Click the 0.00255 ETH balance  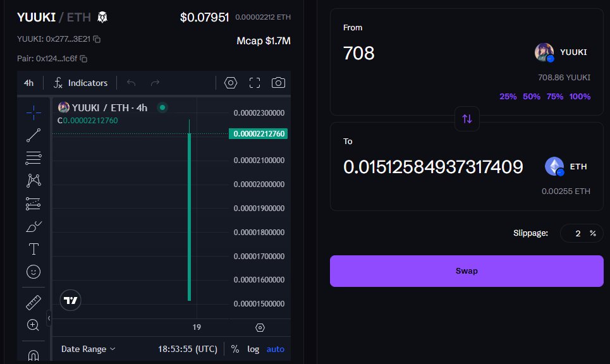[566, 191]
